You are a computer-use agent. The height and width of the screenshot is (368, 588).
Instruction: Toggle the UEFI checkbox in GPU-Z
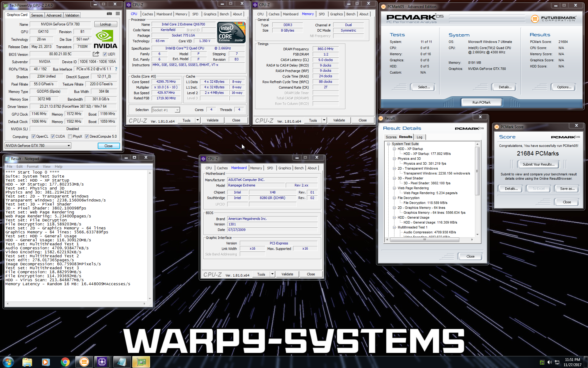(x=105, y=54)
